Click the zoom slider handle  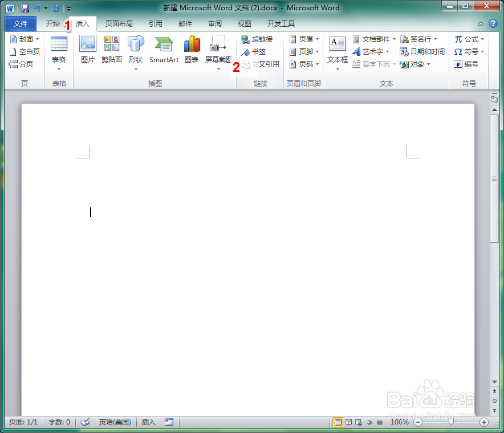pyautogui.click(x=451, y=422)
